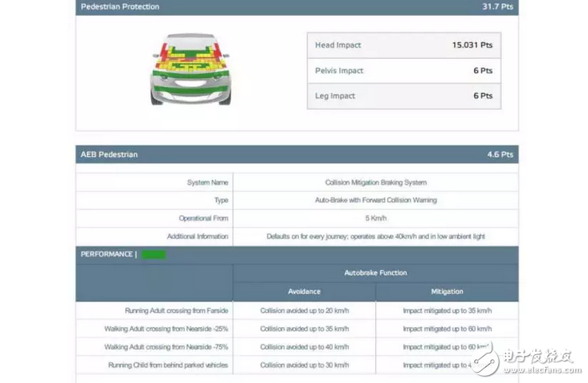The width and height of the screenshot is (588, 383).
Task: Click the car pedestrian impact diagram
Action: pos(190,70)
